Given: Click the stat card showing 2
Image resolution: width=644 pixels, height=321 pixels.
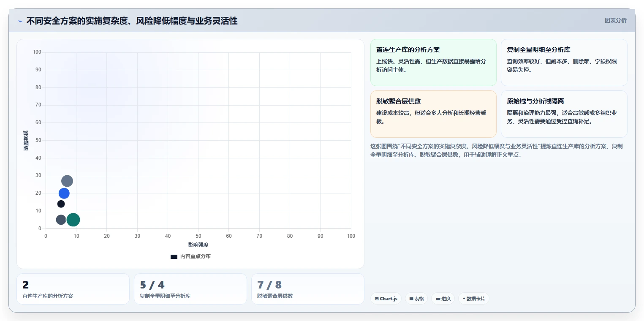Looking at the screenshot, I should click(73, 289).
